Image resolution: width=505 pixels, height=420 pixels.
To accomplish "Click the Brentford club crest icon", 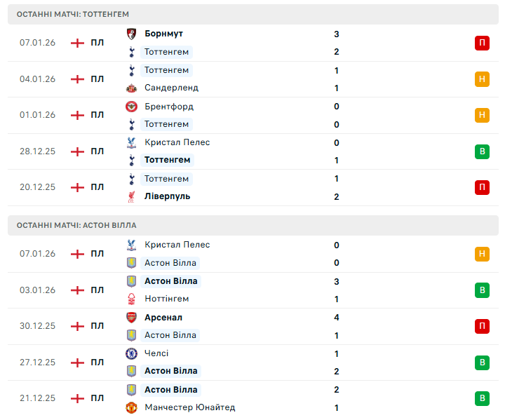I will (130, 107).
